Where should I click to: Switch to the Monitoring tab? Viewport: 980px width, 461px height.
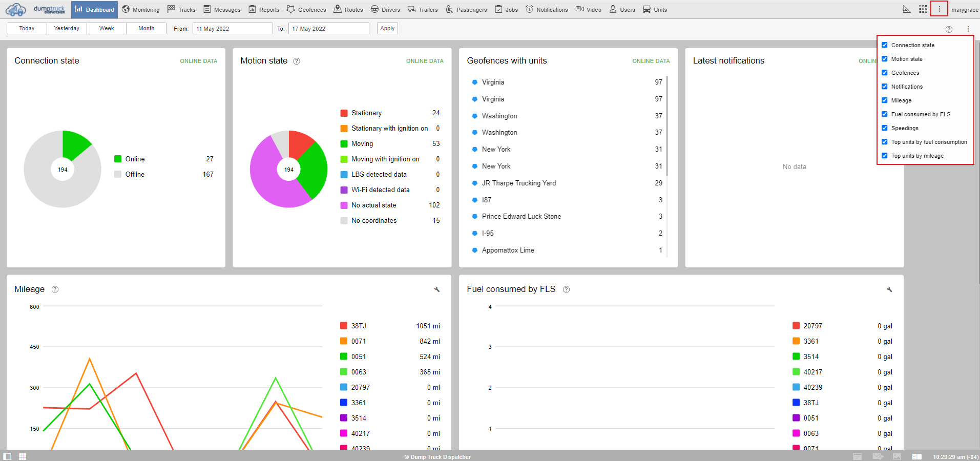pos(141,10)
